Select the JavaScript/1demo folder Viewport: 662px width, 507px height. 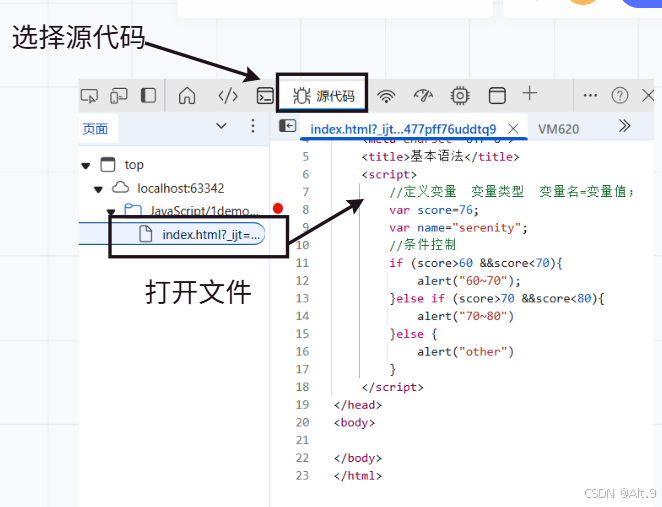pos(204,210)
